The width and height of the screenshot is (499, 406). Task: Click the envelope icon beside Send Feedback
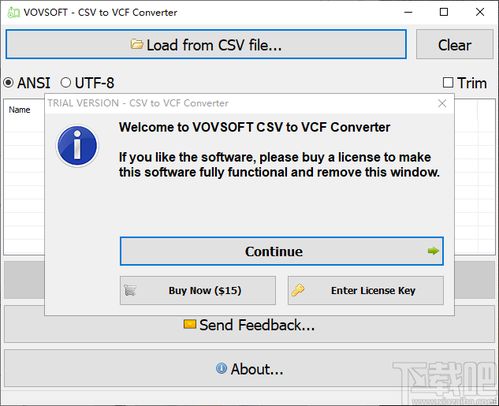coord(190,324)
